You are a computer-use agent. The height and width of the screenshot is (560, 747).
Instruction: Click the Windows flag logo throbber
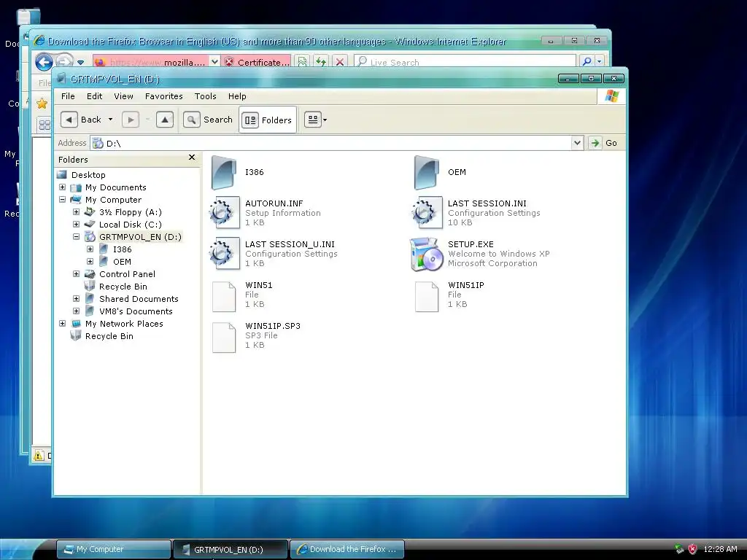click(612, 96)
